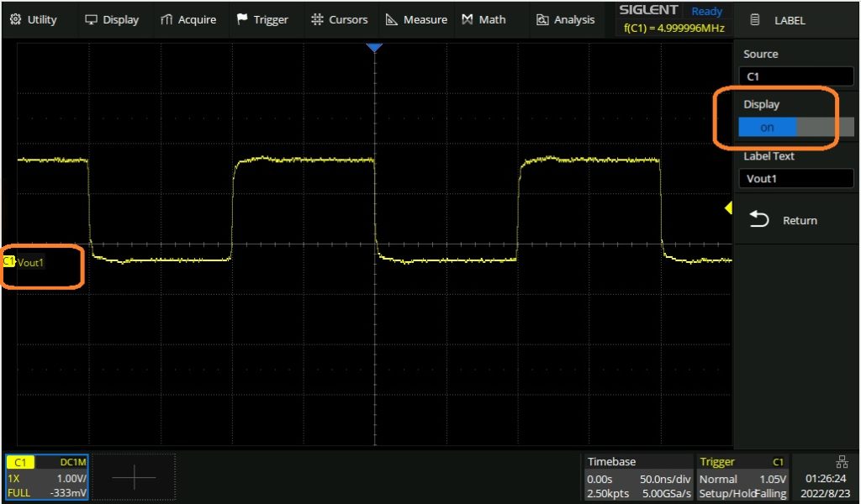The width and height of the screenshot is (861, 504).
Task: Open the Timebase settings box
Action: coord(638,477)
